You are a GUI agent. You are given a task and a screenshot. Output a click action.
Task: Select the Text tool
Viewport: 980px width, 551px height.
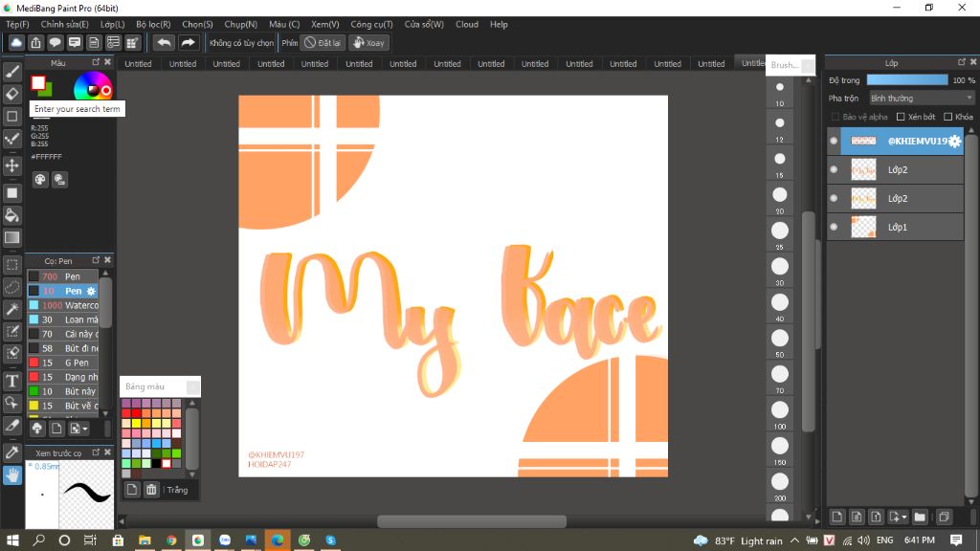point(11,381)
